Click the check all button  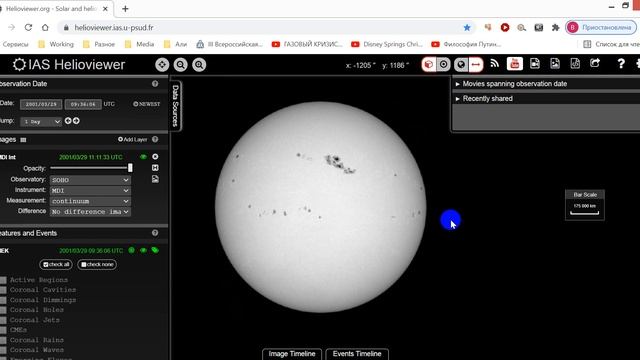56,264
